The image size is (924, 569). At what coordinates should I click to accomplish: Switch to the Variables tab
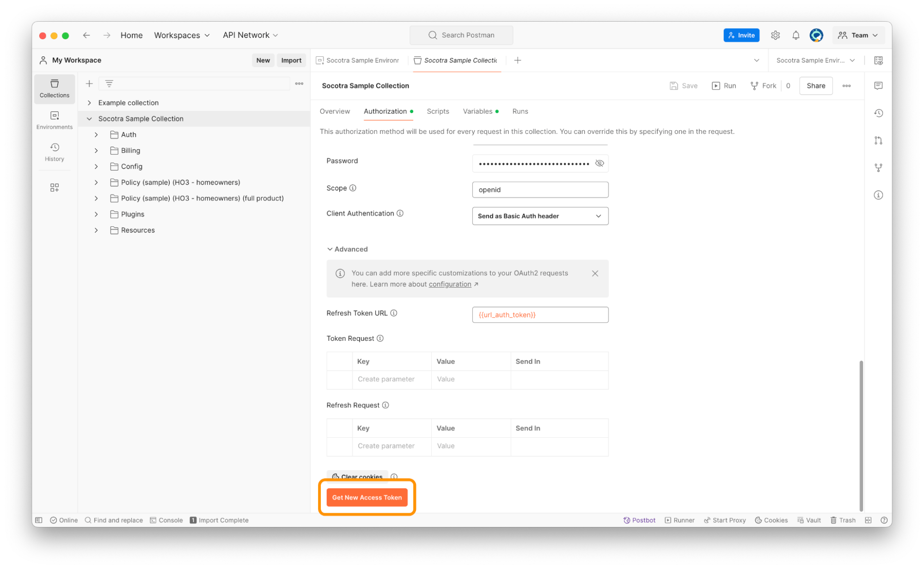(477, 111)
